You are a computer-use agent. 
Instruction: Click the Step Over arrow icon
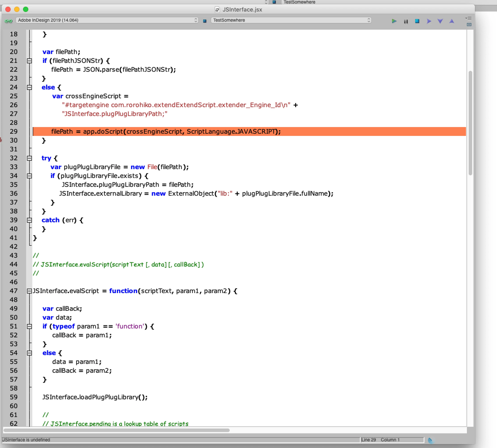[429, 21]
